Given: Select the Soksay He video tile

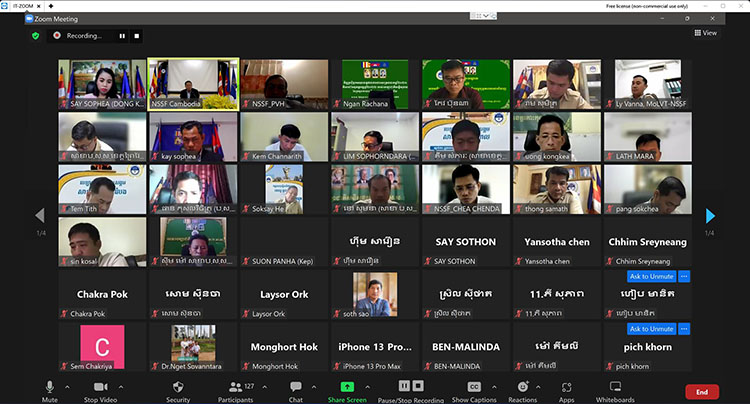Looking at the screenshot, I should [284, 189].
